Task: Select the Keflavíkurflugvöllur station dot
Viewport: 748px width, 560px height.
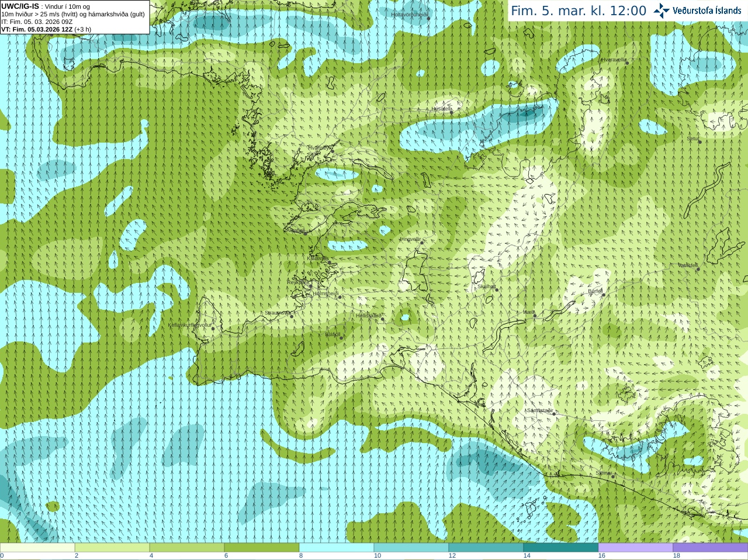Action: point(213,329)
